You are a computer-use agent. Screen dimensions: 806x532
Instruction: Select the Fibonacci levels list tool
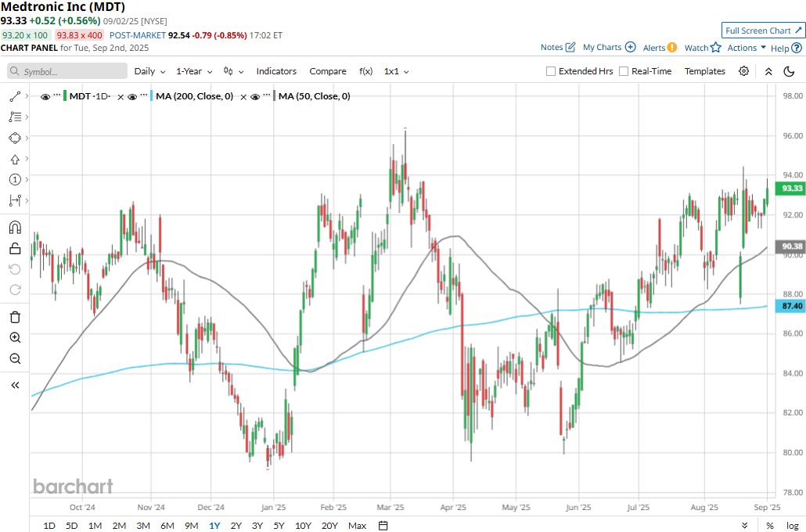click(x=15, y=117)
